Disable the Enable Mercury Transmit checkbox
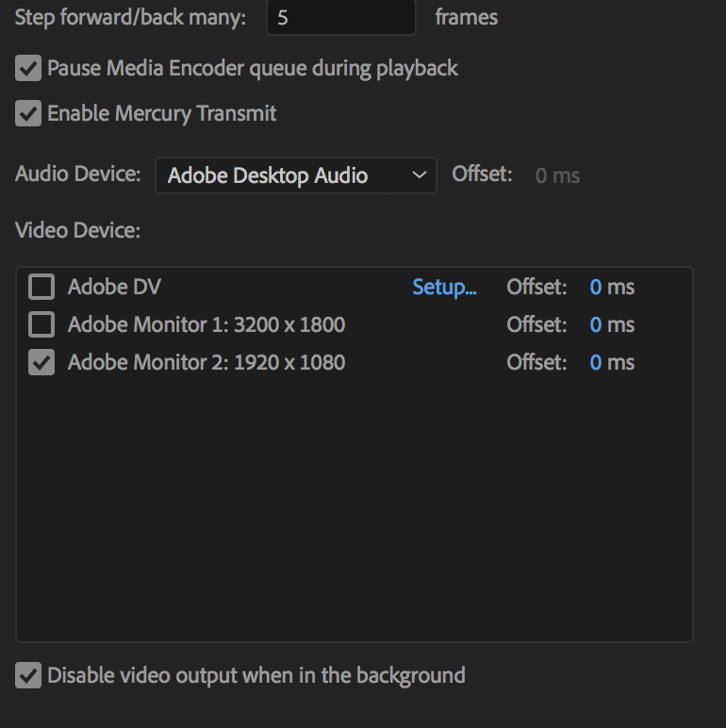 point(28,113)
